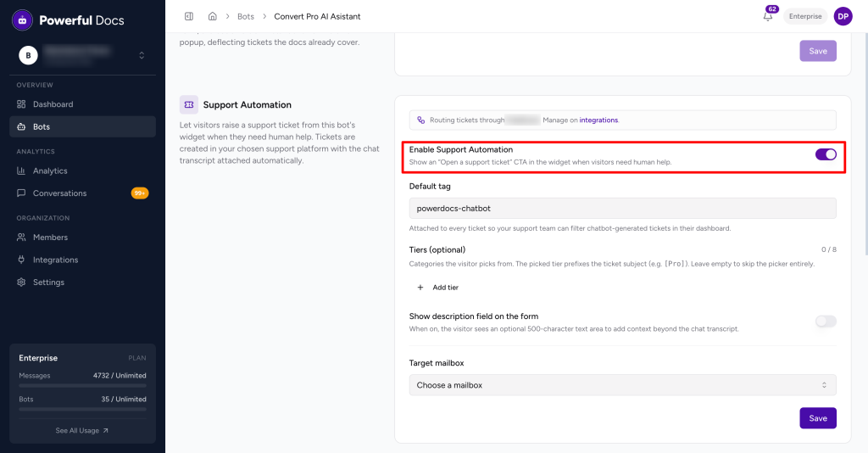Click the Support Automation heading
868x453 pixels.
(247, 104)
